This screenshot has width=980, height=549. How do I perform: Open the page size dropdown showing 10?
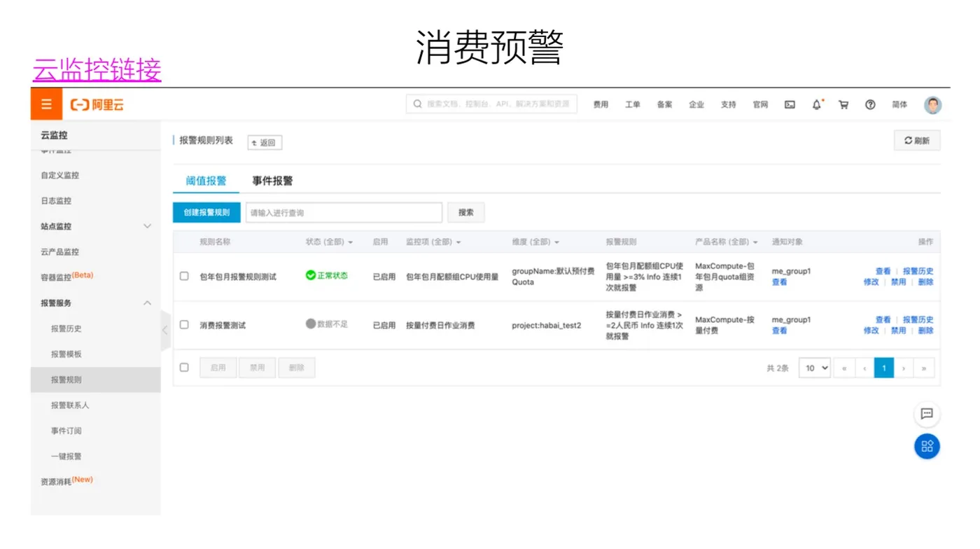(x=814, y=368)
